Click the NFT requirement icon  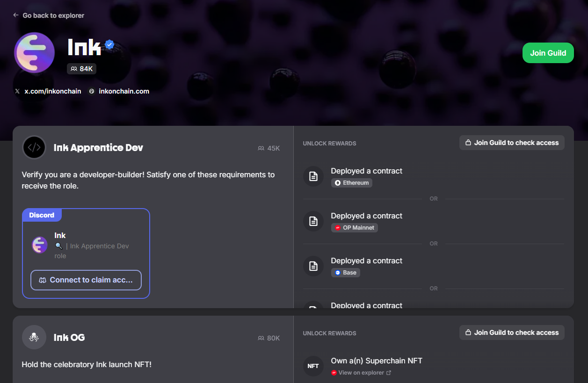313,366
